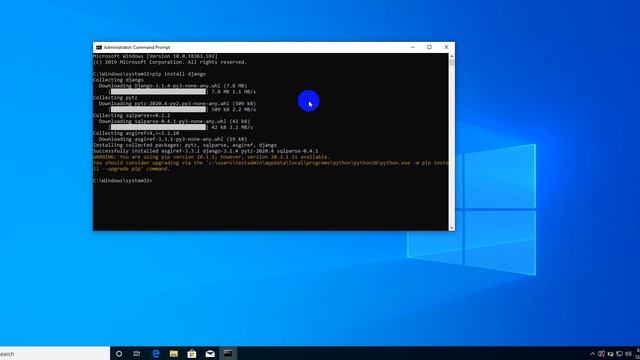Click the pip version WARNING line
Image resolution: width=640 pixels, height=360 pixels.
[211, 157]
